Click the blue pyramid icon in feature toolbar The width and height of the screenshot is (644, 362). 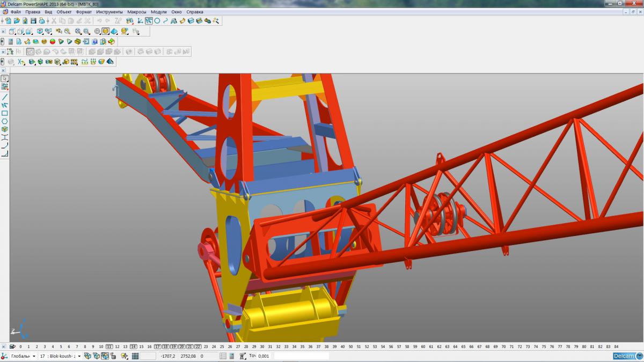110,62
